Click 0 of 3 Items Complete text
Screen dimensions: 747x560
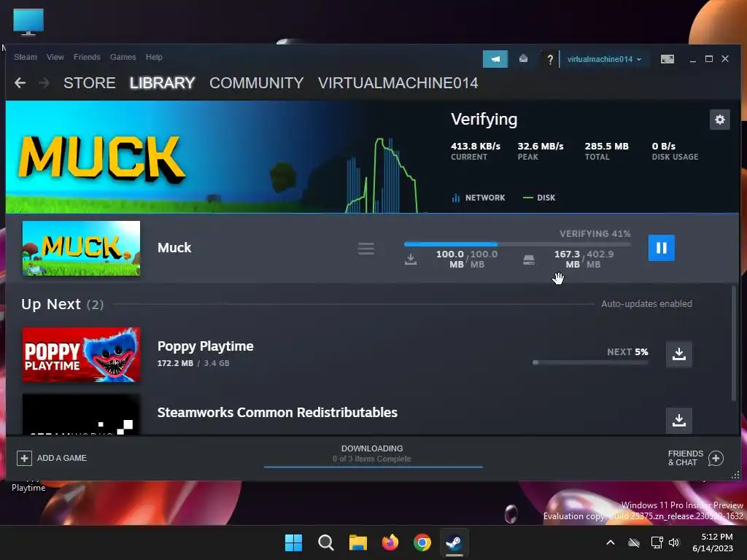pyautogui.click(x=371, y=459)
